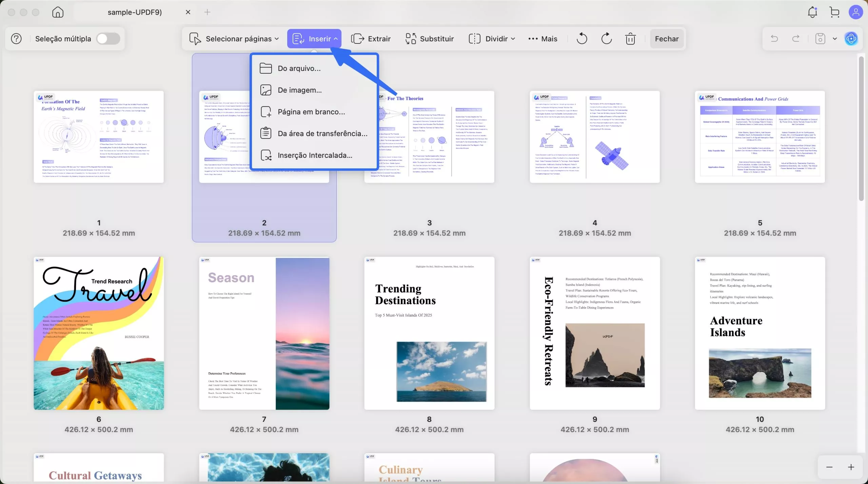
Task: Toggle the Seleção múltipla switch
Action: click(x=108, y=39)
